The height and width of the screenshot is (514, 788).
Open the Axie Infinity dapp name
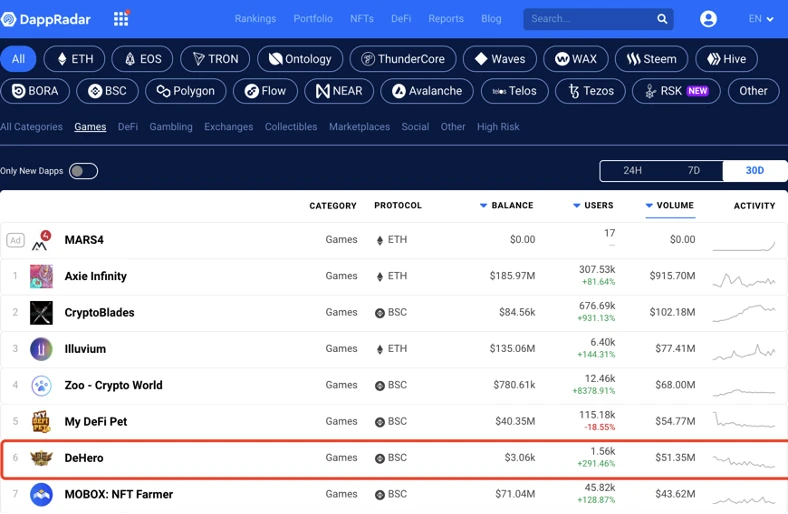pos(95,276)
